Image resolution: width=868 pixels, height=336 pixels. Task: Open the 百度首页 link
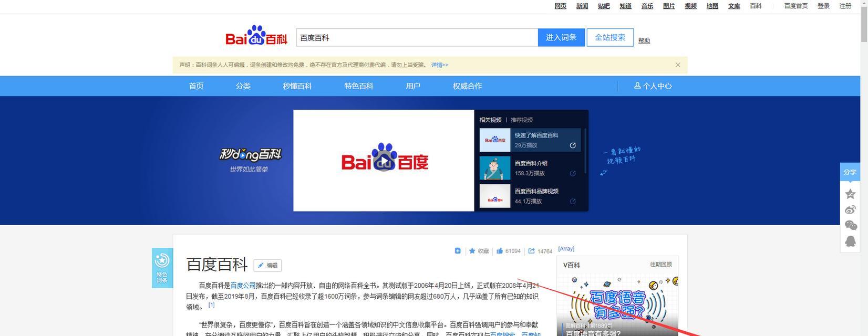tap(796, 6)
